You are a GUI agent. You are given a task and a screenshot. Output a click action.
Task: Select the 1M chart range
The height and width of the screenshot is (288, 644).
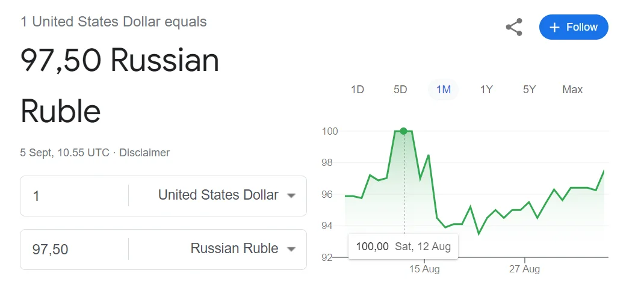443,90
